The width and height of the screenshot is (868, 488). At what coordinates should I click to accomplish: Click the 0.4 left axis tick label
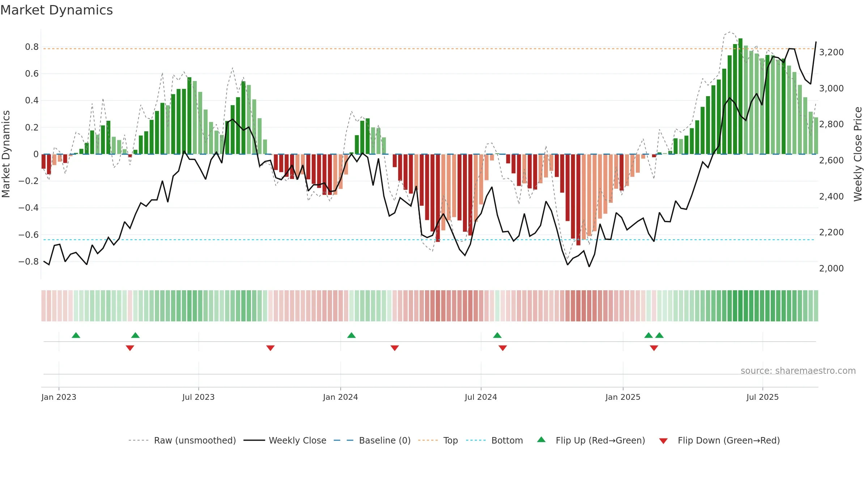point(32,100)
